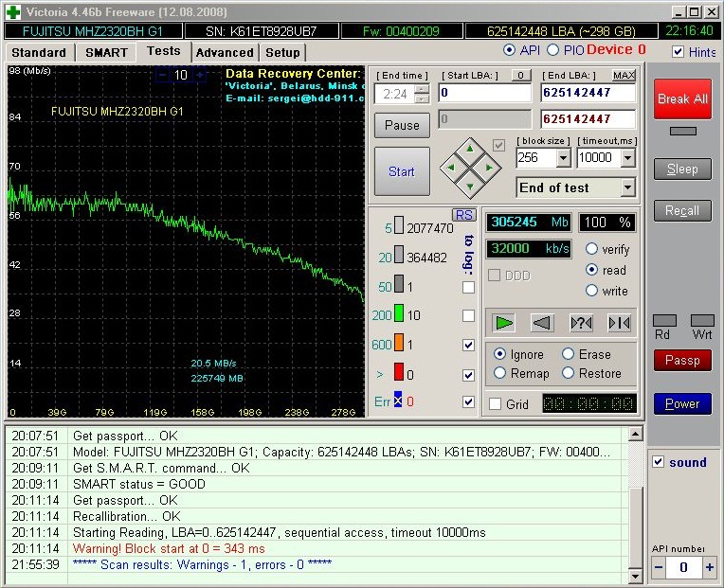Click the left arrow on the diamond navigator
Viewport: 724px width, 588px height.
click(x=451, y=169)
